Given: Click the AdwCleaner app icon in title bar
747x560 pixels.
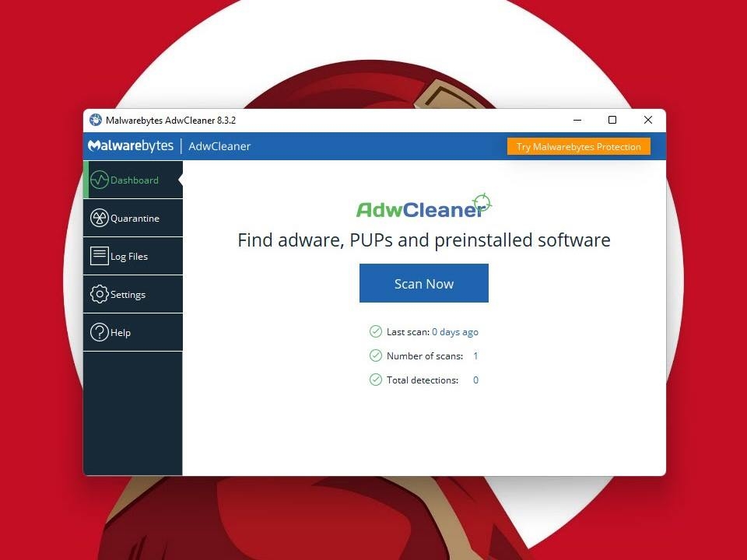Looking at the screenshot, I should tap(96, 120).
